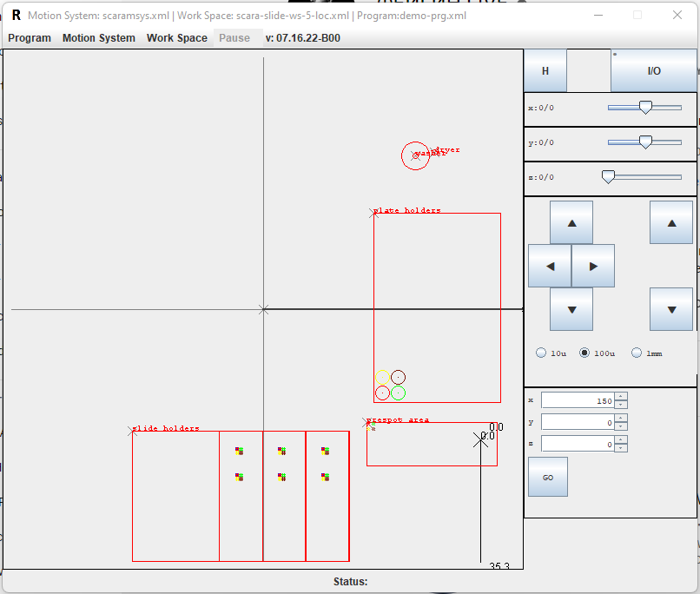Click the green circle in plate holders
700x594 pixels.
(x=399, y=393)
